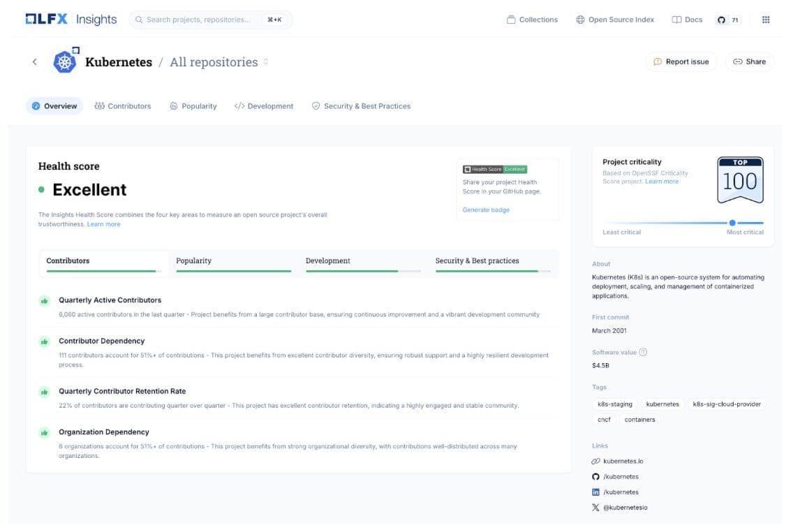Open the Kubernetes LinkedIn link

pos(620,492)
